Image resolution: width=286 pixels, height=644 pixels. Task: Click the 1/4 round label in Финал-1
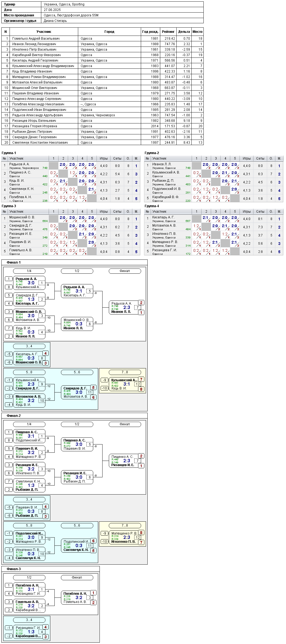point(29,271)
